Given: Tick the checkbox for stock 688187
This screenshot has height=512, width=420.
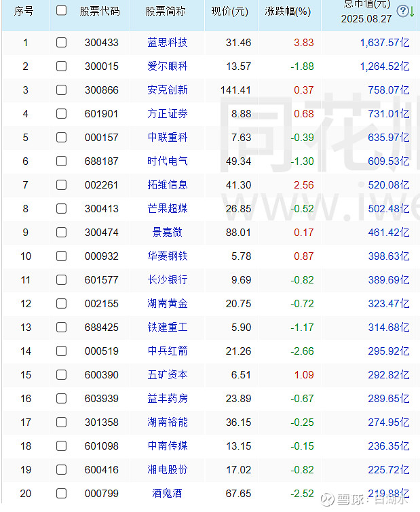Looking at the screenshot, I should pyautogui.click(x=61, y=161).
